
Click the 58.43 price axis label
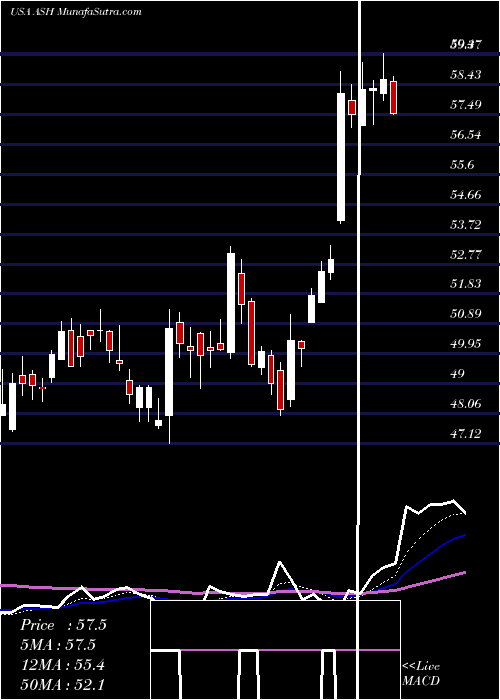[466, 74]
